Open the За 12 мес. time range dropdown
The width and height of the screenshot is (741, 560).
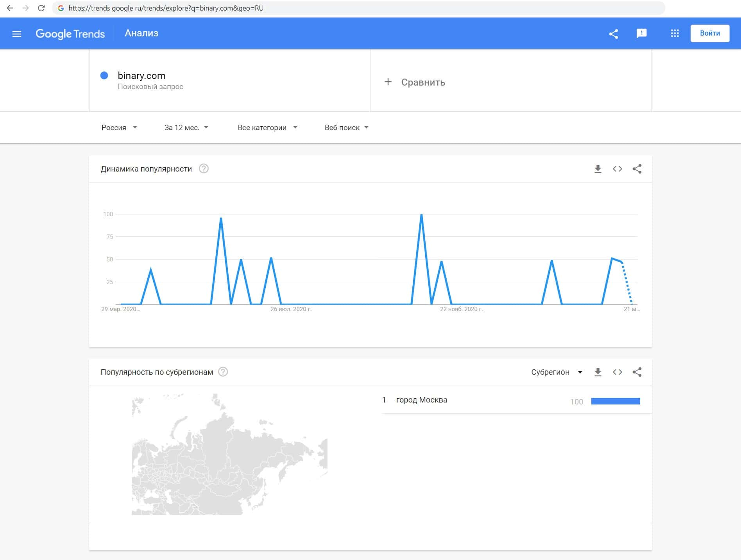[186, 127]
